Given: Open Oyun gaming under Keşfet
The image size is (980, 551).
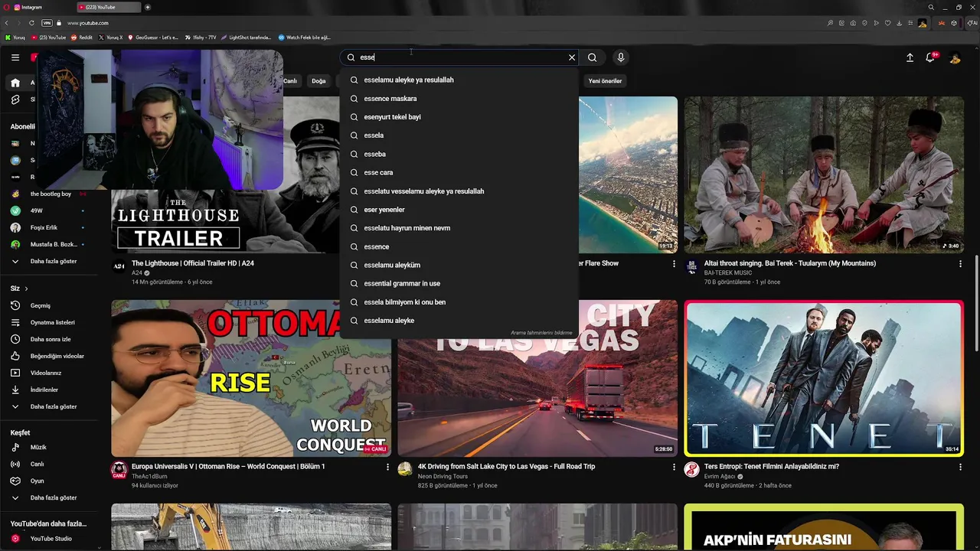Looking at the screenshot, I should pos(52,481).
